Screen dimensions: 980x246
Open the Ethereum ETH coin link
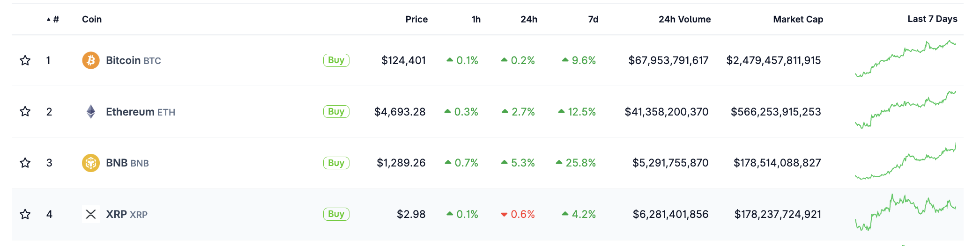tap(140, 112)
